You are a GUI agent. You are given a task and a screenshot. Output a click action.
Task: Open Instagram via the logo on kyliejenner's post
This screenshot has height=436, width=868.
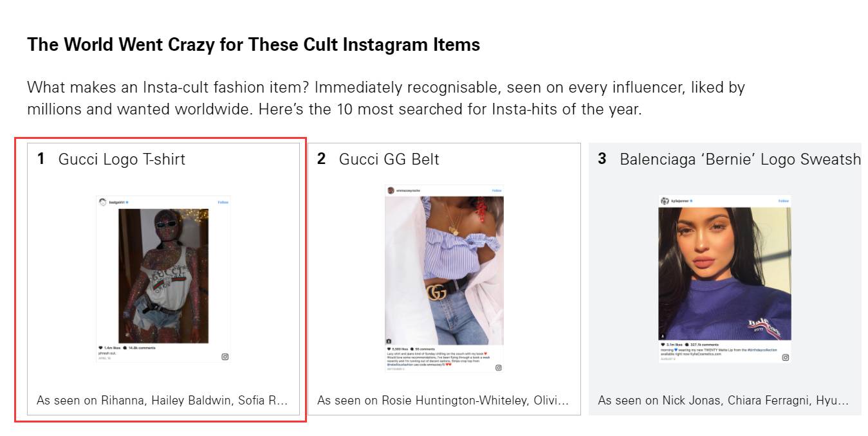pyautogui.click(x=787, y=356)
